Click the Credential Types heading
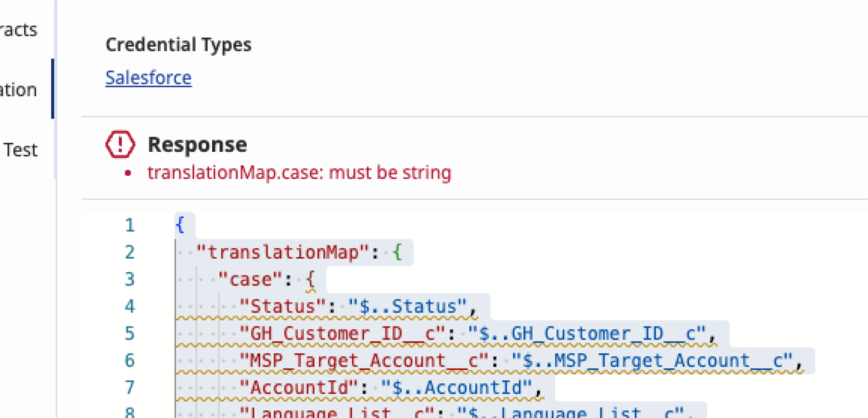This screenshot has width=868, height=418. point(178,44)
